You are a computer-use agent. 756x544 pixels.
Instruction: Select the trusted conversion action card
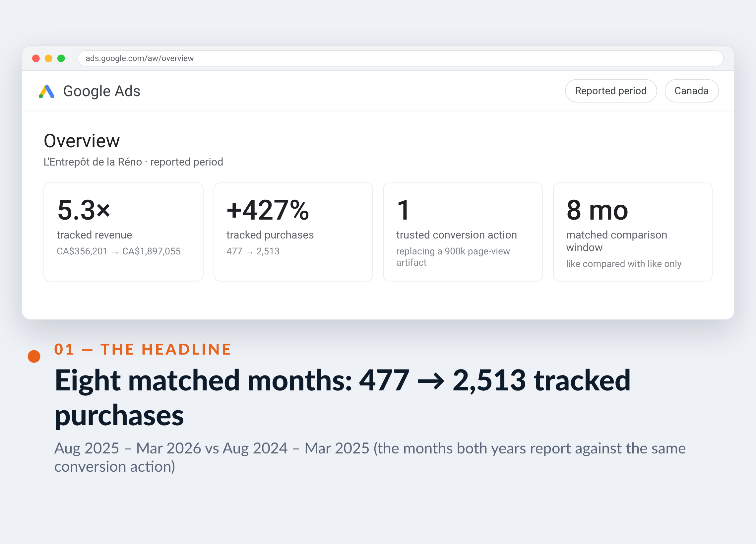pos(463,232)
